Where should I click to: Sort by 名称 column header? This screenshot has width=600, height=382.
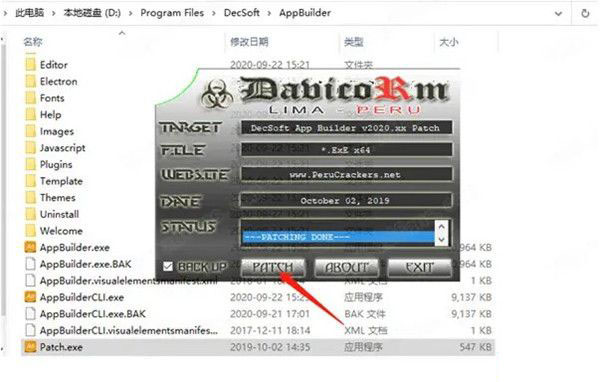tap(33, 42)
